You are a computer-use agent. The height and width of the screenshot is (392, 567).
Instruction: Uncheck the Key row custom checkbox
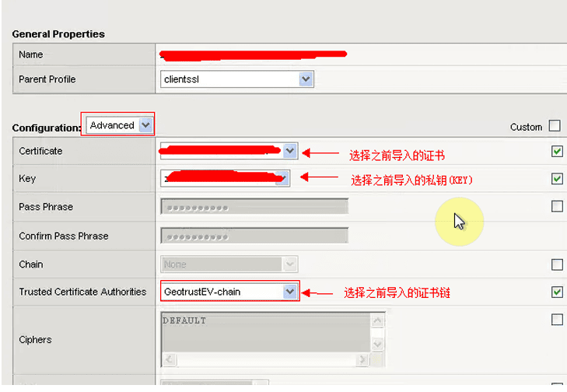[557, 179]
